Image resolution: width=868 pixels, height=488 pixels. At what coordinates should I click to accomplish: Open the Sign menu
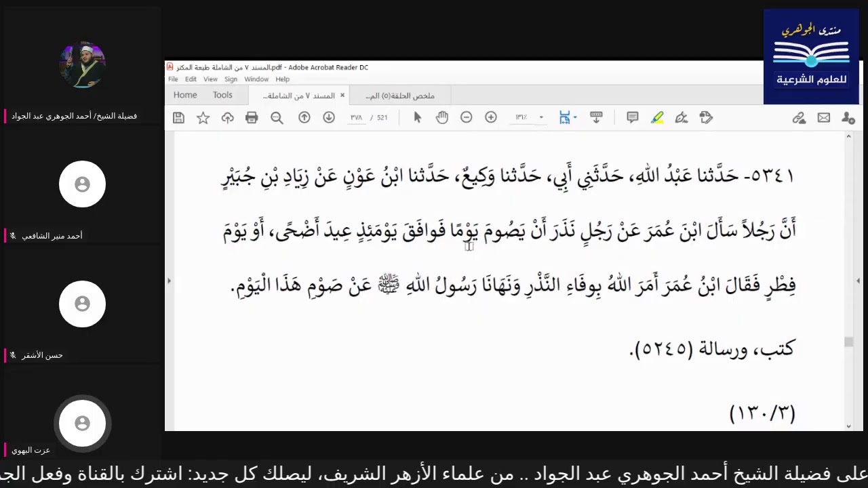pyautogui.click(x=231, y=79)
